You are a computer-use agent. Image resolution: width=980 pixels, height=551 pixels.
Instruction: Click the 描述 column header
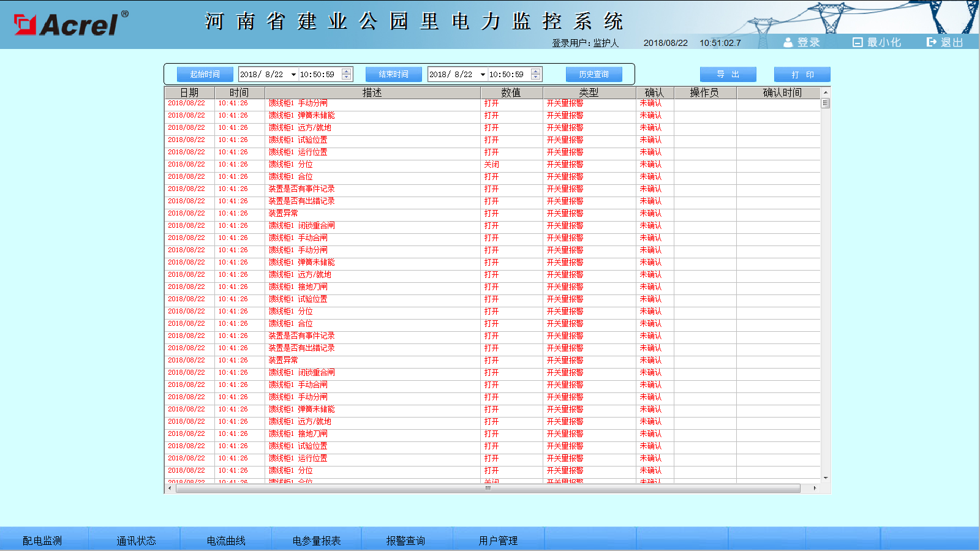(x=372, y=92)
